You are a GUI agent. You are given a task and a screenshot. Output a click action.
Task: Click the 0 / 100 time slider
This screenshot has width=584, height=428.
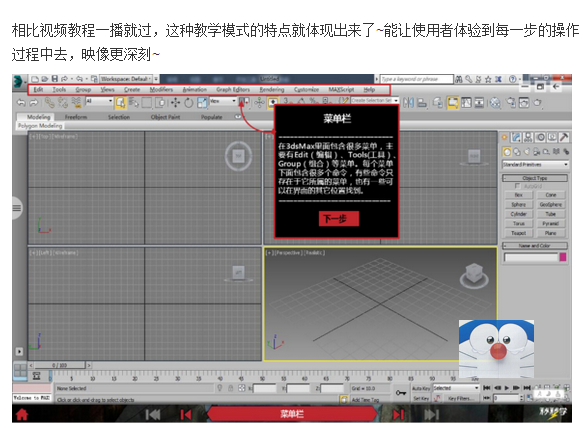click(60, 365)
